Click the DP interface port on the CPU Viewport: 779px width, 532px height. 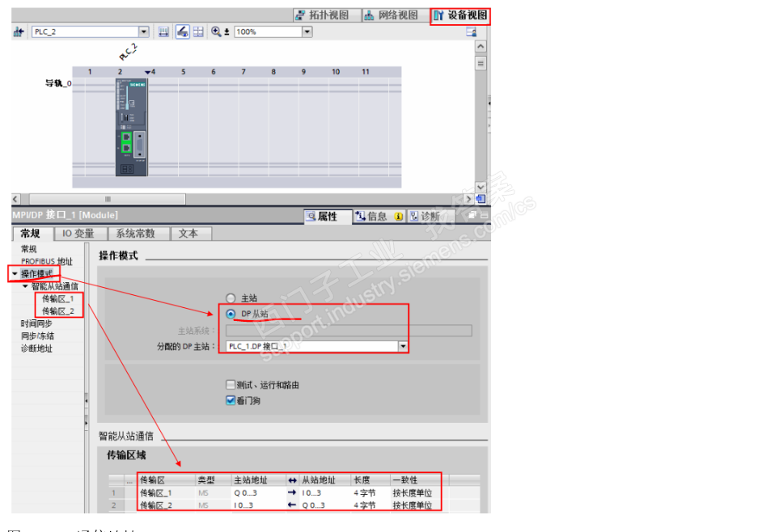[x=140, y=145]
